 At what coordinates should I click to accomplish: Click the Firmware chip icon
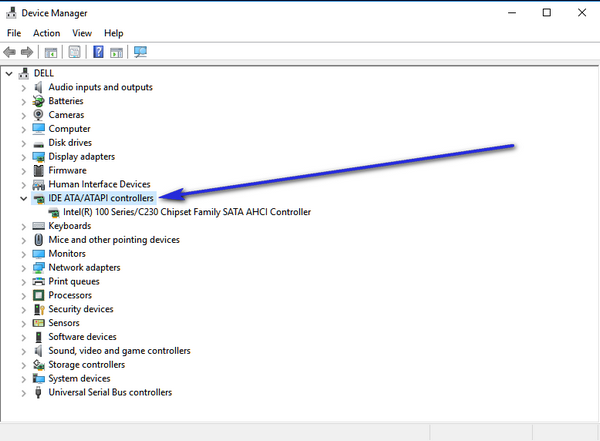38,170
